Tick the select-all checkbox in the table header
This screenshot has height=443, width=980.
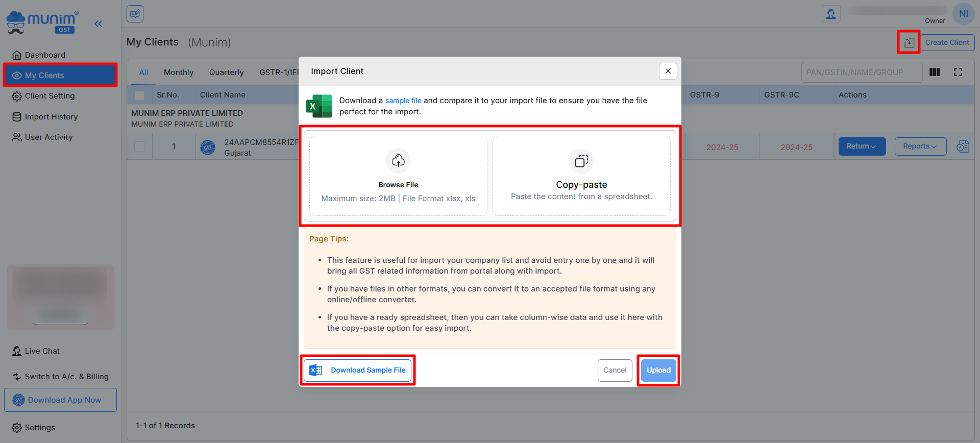tap(139, 95)
